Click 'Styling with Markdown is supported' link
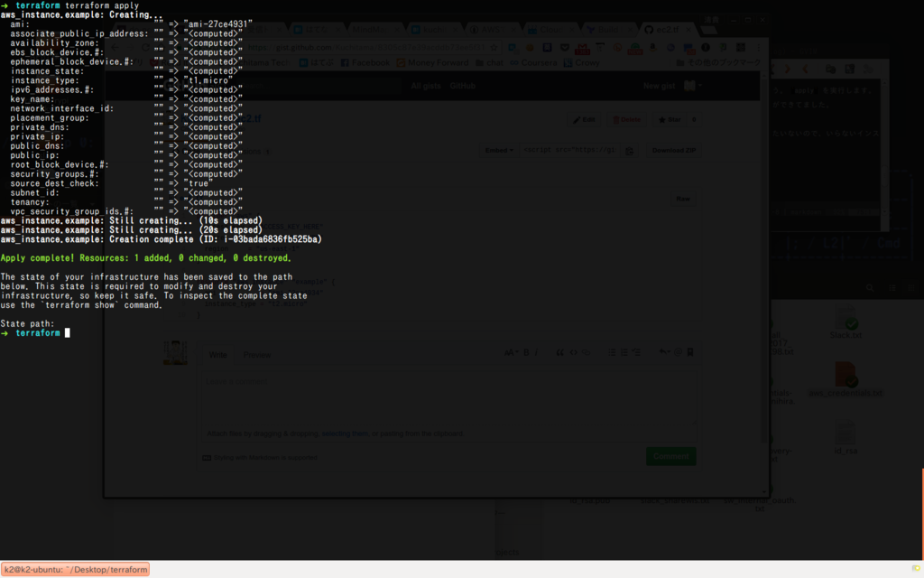This screenshot has height=578, width=924. point(265,458)
